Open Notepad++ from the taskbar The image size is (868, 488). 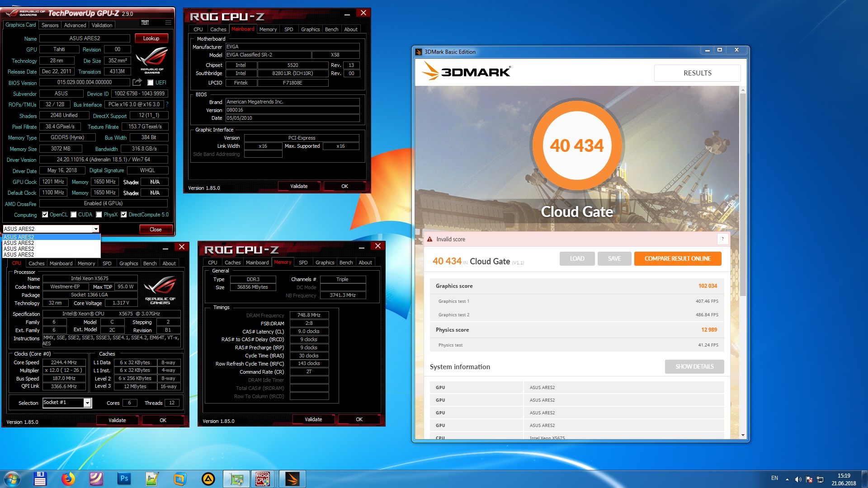151,479
